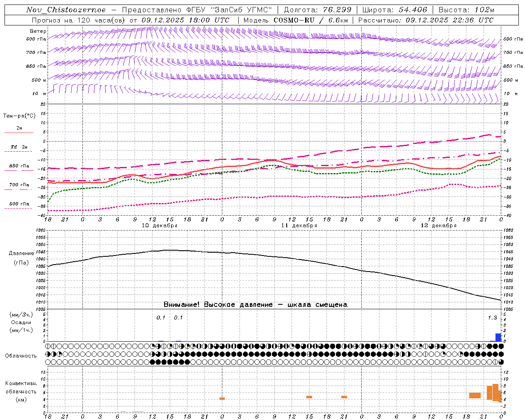Click the (мм/1ч.) precipitation unit label

(x=21, y=330)
